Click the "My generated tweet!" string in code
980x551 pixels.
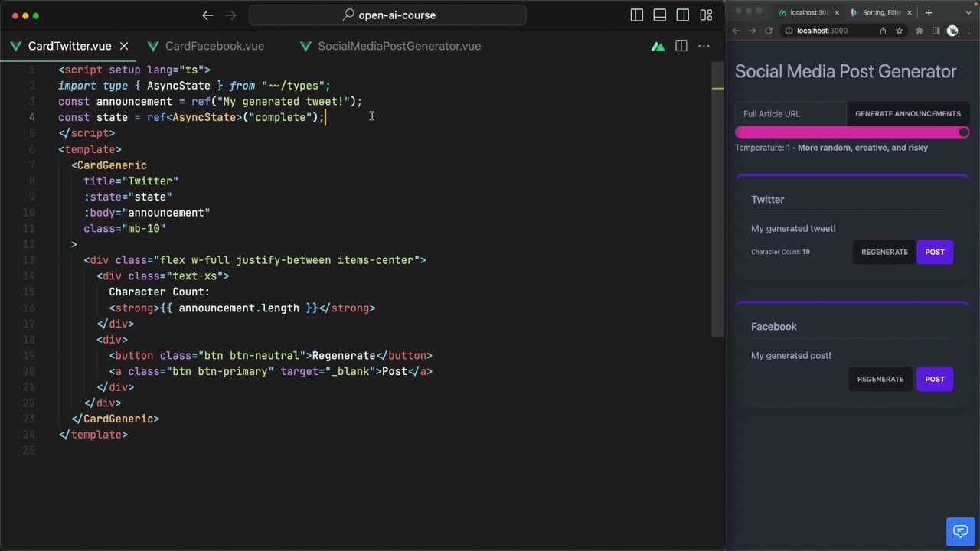pyautogui.click(x=283, y=101)
